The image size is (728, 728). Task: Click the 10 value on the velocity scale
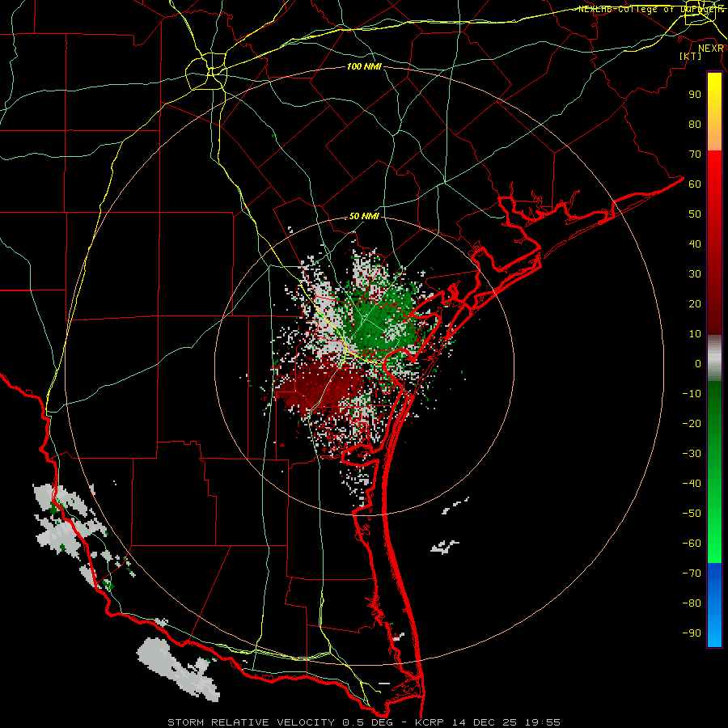[695, 334]
